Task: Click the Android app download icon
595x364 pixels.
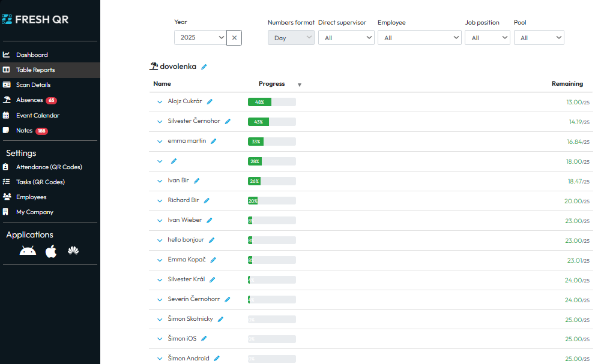Action: coord(28,251)
